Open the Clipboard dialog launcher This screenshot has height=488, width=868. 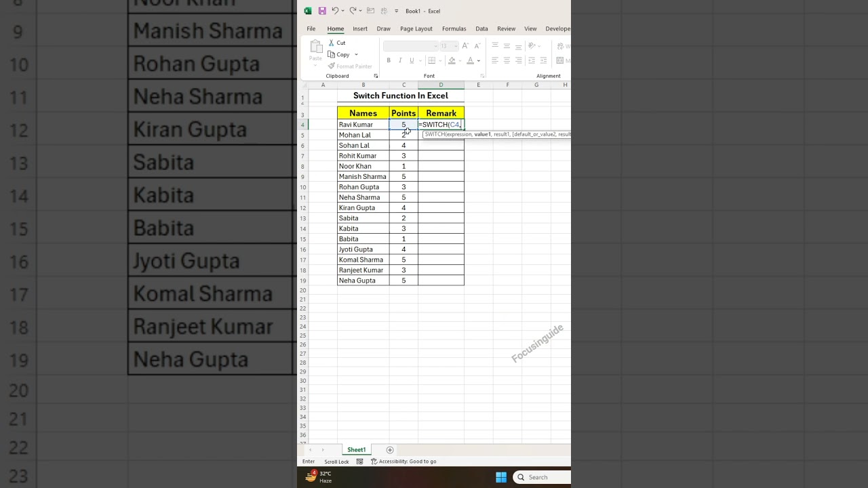tap(376, 76)
